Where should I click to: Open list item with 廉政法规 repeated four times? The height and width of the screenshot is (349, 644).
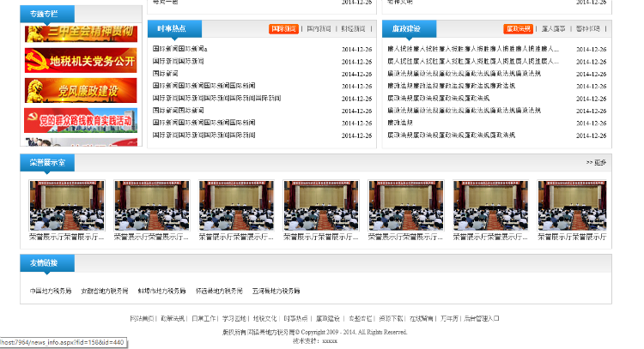click(x=438, y=98)
